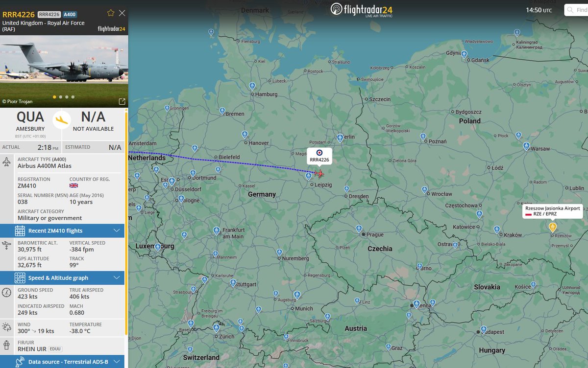Select the Munich airport pin
The image size is (588, 368).
click(297, 295)
